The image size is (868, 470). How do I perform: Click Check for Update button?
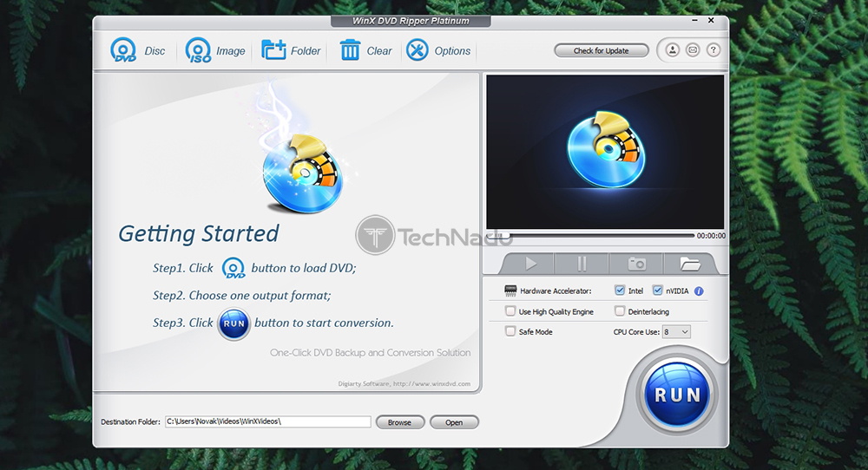click(602, 50)
